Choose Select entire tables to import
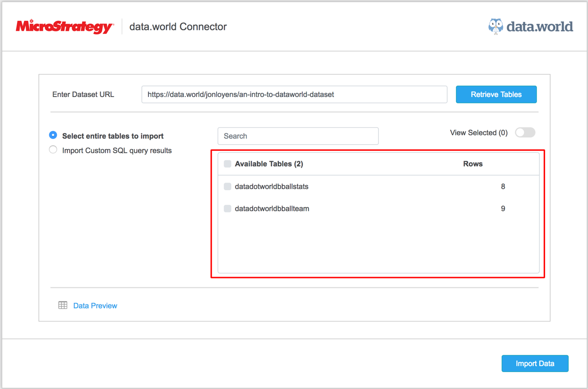This screenshot has width=588, height=389. pyautogui.click(x=53, y=135)
